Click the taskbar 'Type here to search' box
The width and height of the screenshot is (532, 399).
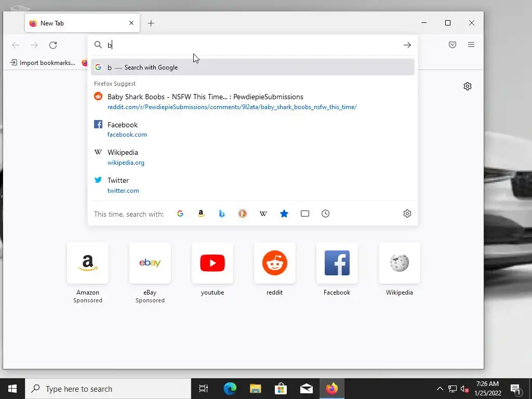point(108,389)
